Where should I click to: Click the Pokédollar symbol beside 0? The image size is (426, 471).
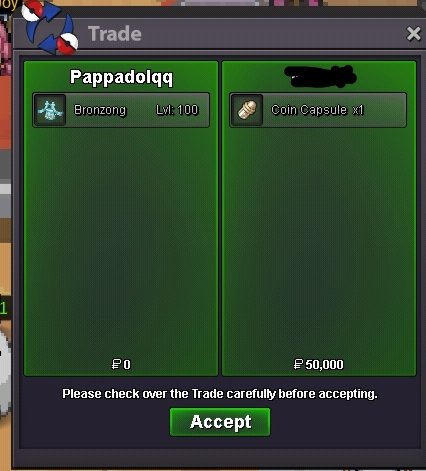coord(116,364)
